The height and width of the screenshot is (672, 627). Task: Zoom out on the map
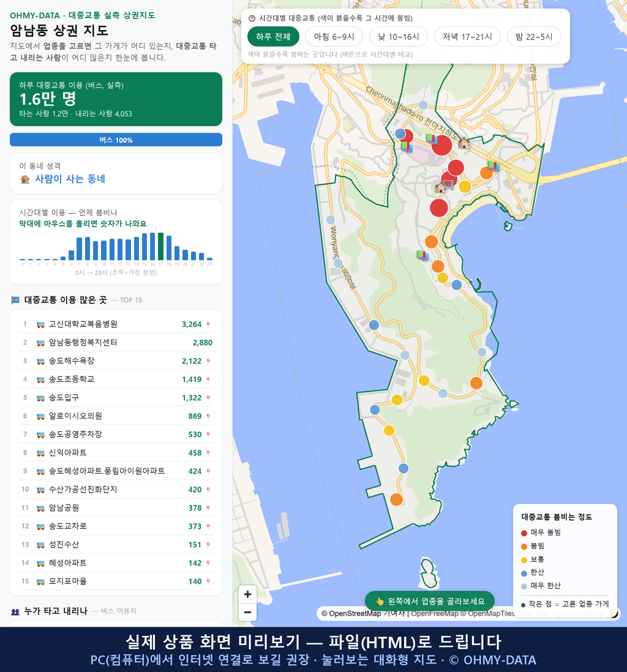247,612
